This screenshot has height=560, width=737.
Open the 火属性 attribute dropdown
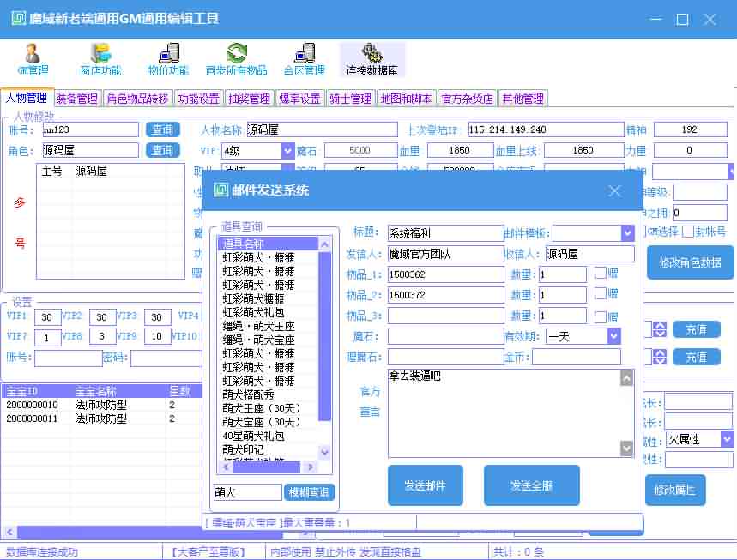727,439
